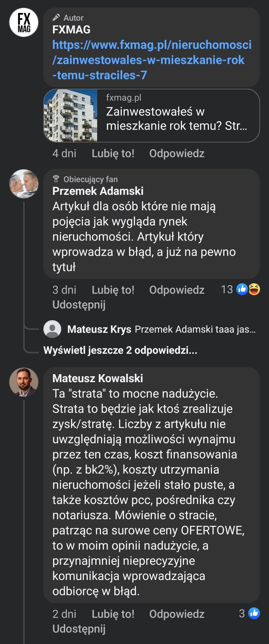Screen dimensions: 269x644
Task: Like Przemek Adamski's comment
Action: coord(113,290)
